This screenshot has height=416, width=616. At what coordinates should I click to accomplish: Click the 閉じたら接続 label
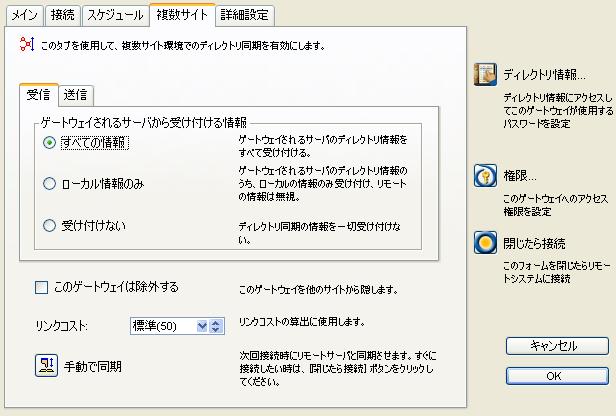click(x=534, y=244)
